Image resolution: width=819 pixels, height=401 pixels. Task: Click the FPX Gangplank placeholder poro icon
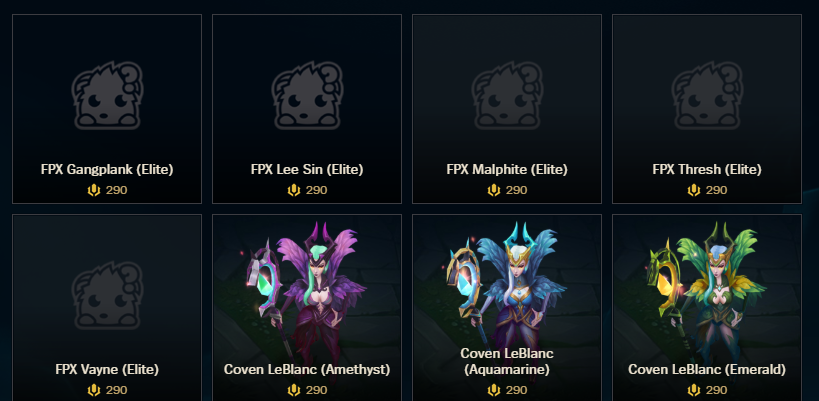107,96
